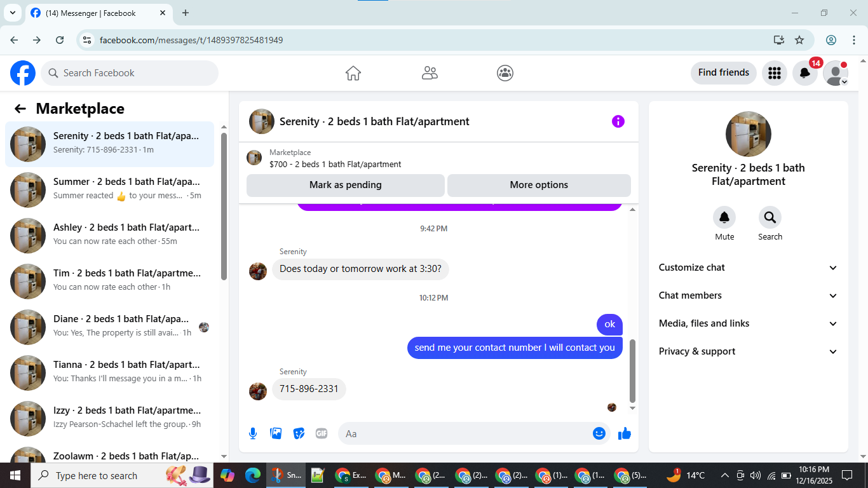Image resolution: width=868 pixels, height=488 pixels.
Task: Open the Facebook menu grid icon
Action: pyautogui.click(x=774, y=73)
